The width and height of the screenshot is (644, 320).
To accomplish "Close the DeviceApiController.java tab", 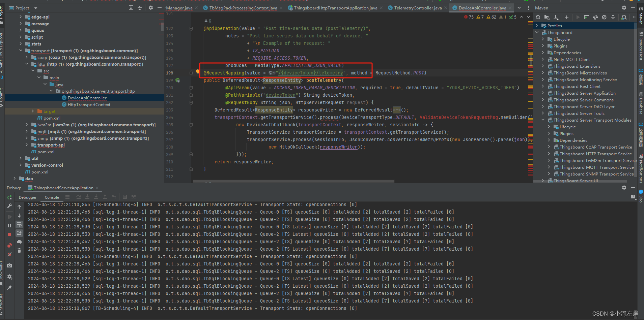I will tap(510, 8).
